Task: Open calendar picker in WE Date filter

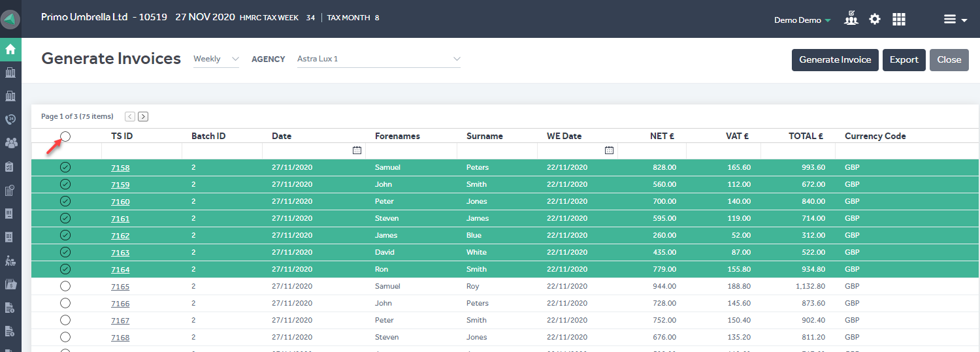Action: click(x=609, y=150)
